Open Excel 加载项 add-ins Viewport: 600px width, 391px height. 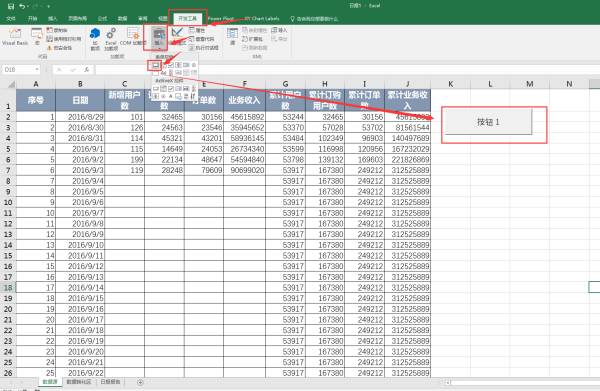tap(111, 38)
